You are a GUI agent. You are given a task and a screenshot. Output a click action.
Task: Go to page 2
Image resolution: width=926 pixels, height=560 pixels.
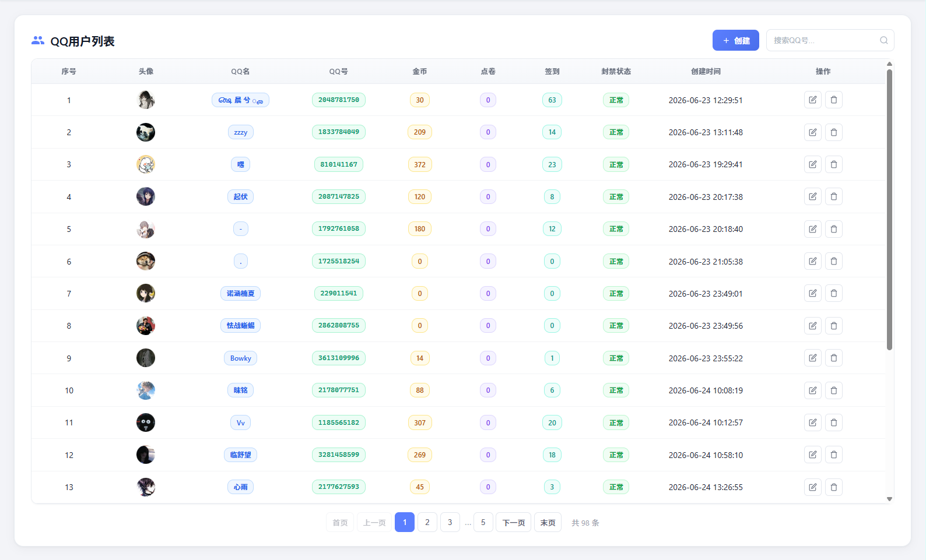[427, 522]
